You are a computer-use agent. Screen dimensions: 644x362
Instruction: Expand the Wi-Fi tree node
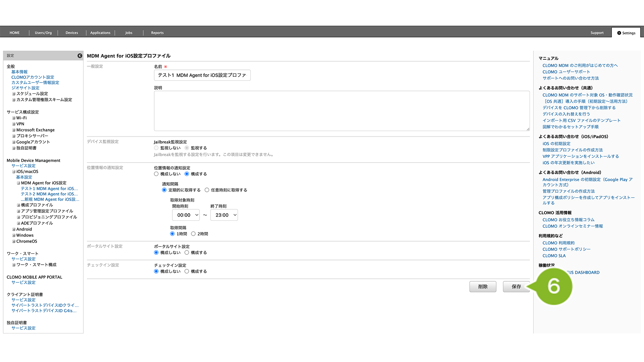[x=14, y=118]
